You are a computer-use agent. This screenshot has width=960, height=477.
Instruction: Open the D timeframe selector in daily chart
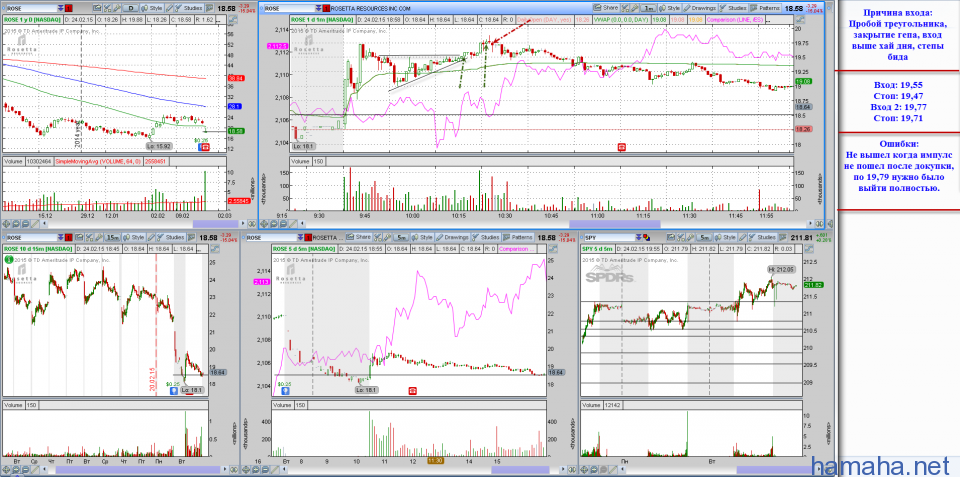tap(130, 8)
